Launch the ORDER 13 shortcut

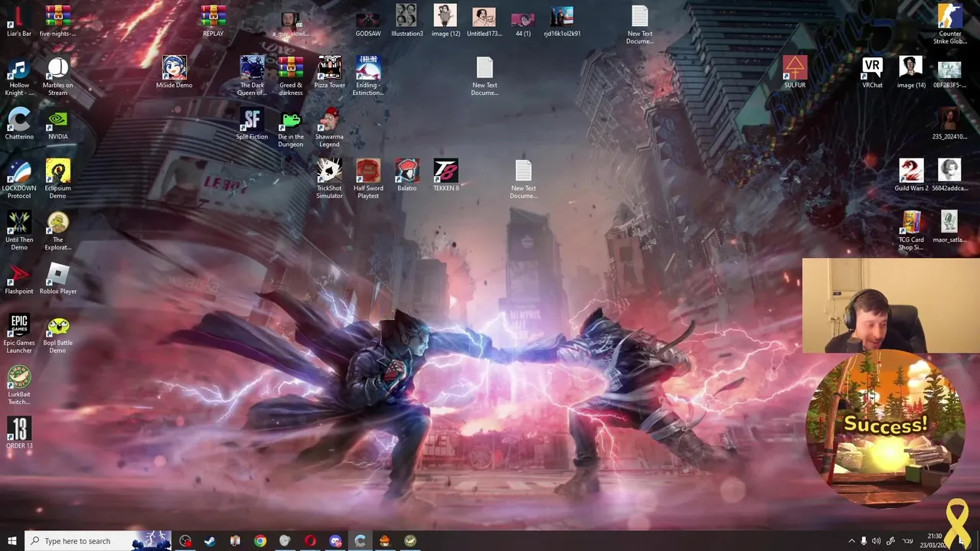[19, 432]
